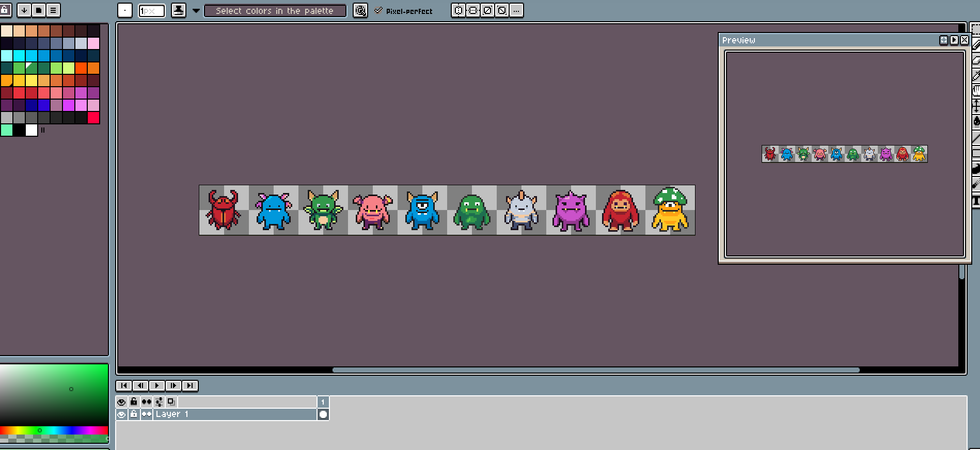
Task: Toggle visibility of all layers in the timeline header
Action: coord(121,402)
